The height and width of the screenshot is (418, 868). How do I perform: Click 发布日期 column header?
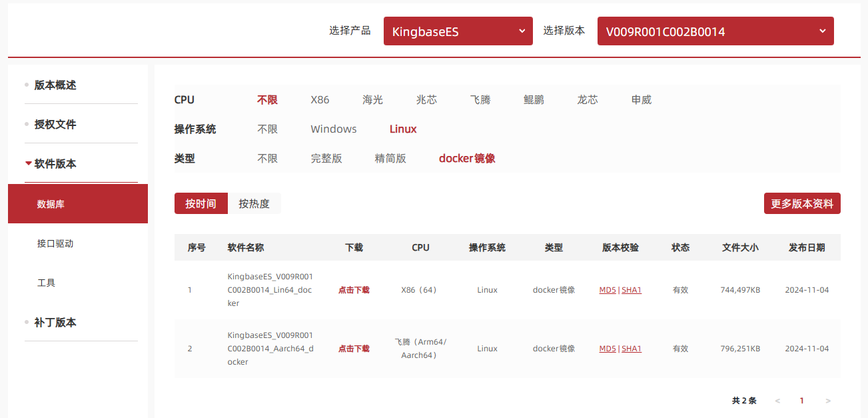tap(807, 247)
